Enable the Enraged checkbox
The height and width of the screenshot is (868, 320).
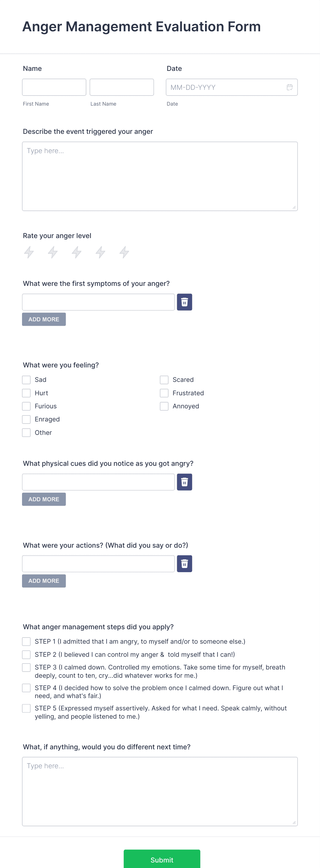click(26, 419)
